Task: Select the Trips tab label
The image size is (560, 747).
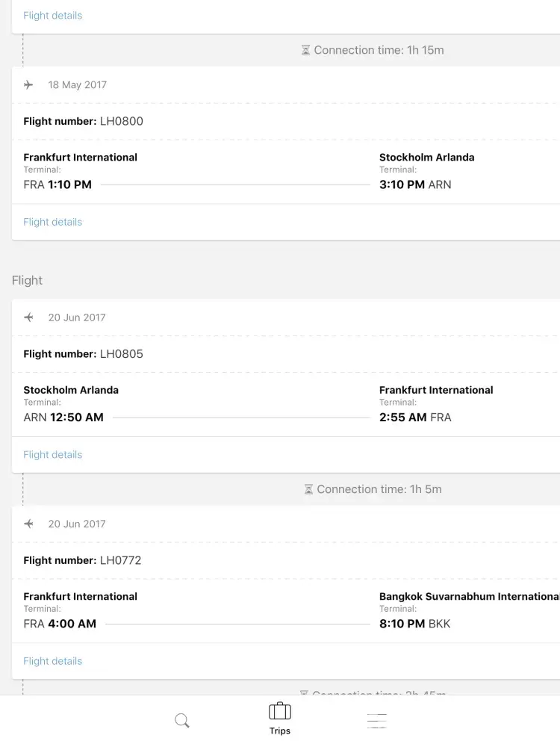Action: [x=280, y=731]
